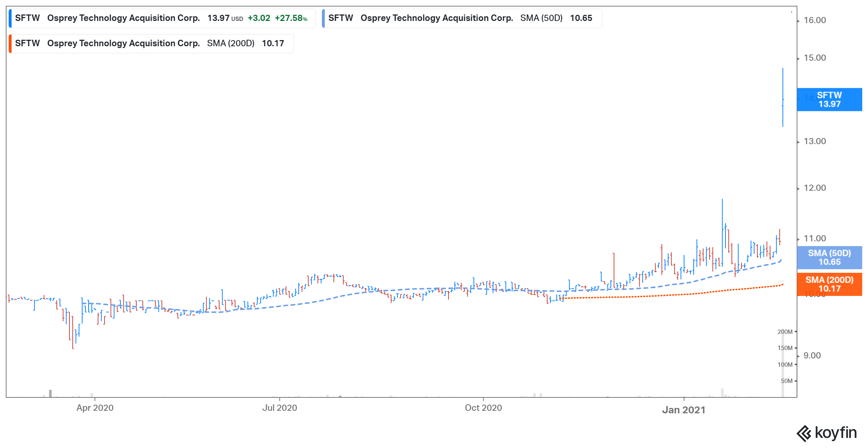Viewport: 868px width, 448px height.
Task: Click the SMA (50D) 10.65 axis tag
Action: pos(829,258)
